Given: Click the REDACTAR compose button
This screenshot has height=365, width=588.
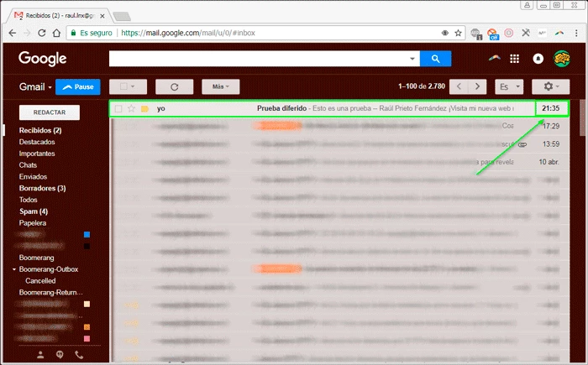Looking at the screenshot, I should [x=50, y=112].
